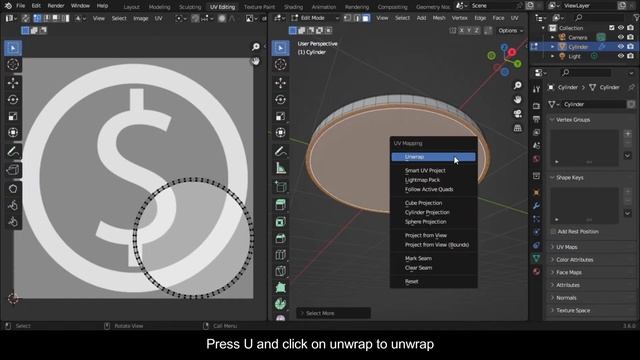Hide the Light object via eye icon
Viewport: 640px width, 360px height.
tap(621, 56)
